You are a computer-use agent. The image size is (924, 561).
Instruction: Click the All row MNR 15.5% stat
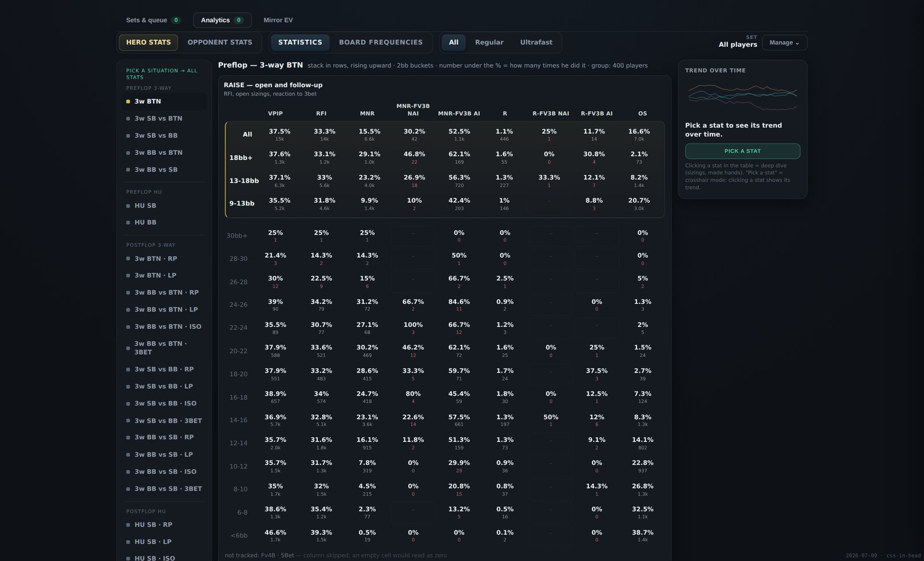tap(370, 135)
